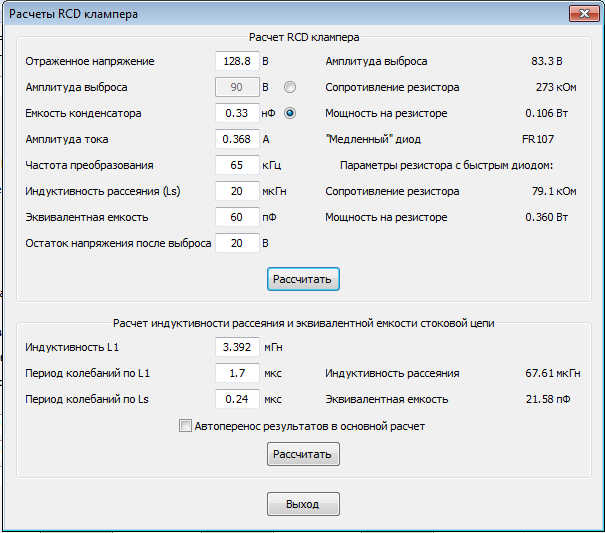The image size is (605, 533).
Task: Click the greyed Амплитуда выброса field showing 90
Action: pyautogui.click(x=237, y=88)
